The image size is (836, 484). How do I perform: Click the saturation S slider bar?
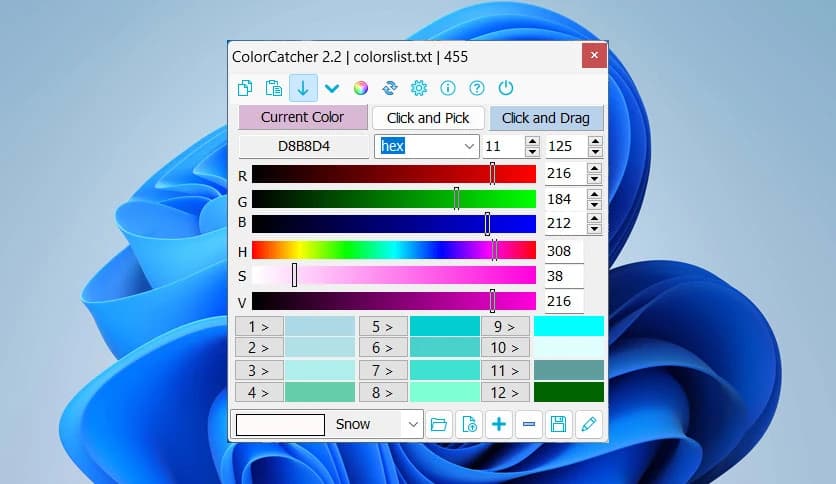pos(393,276)
